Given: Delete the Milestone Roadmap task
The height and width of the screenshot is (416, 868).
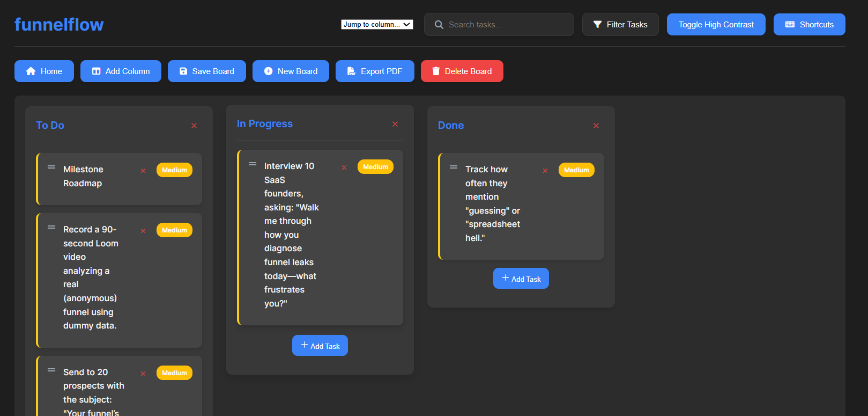Looking at the screenshot, I should point(143,171).
